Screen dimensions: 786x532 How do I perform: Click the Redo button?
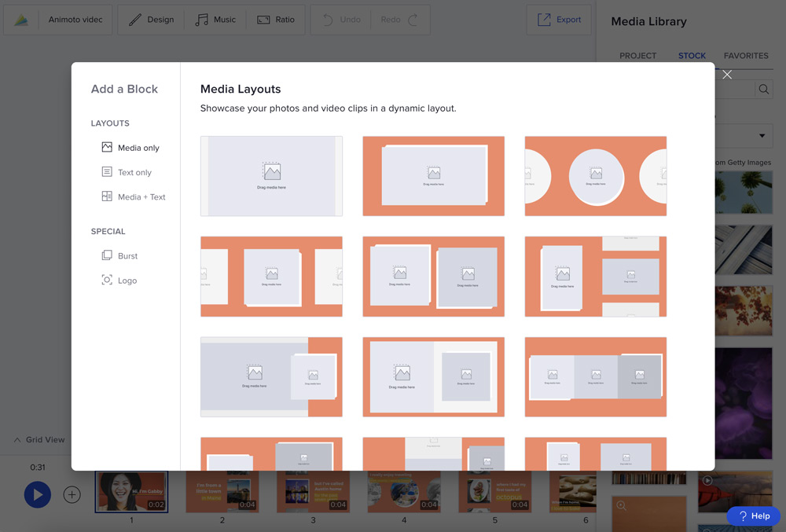click(399, 20)
